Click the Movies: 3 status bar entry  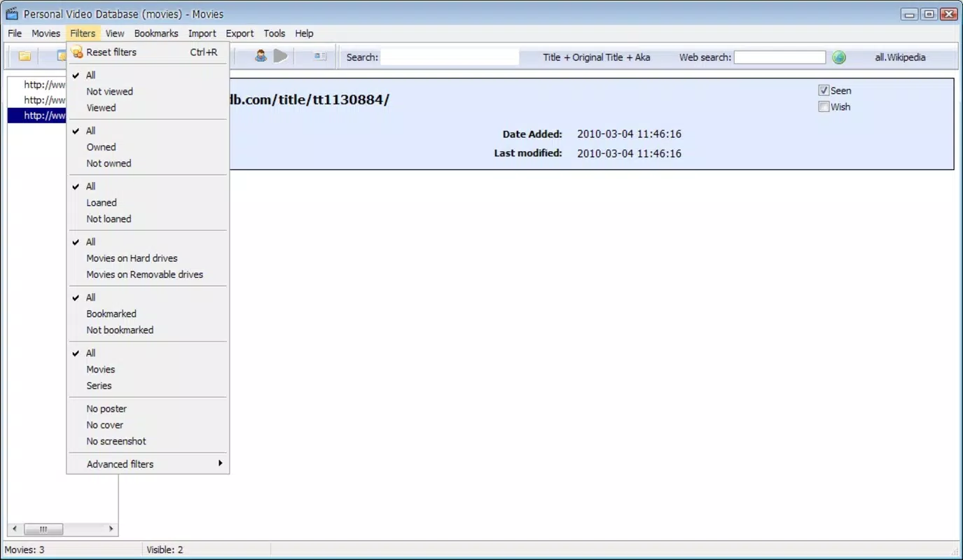click(x=25, y=549)
